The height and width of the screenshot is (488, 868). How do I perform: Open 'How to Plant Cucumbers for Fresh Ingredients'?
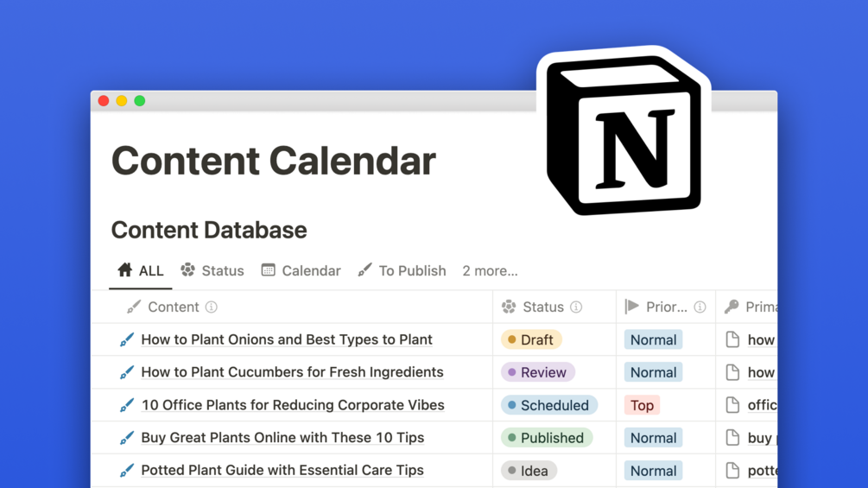[292, 372]
